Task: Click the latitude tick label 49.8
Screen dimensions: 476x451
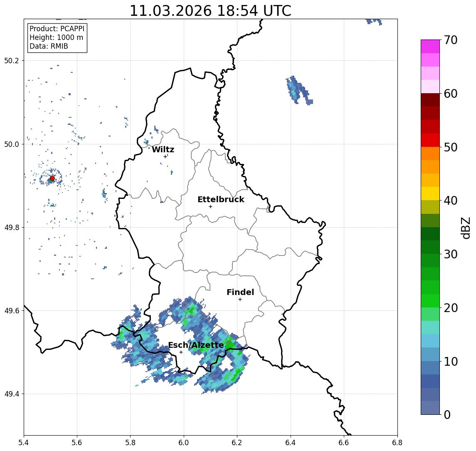Action: click(11, 227)
